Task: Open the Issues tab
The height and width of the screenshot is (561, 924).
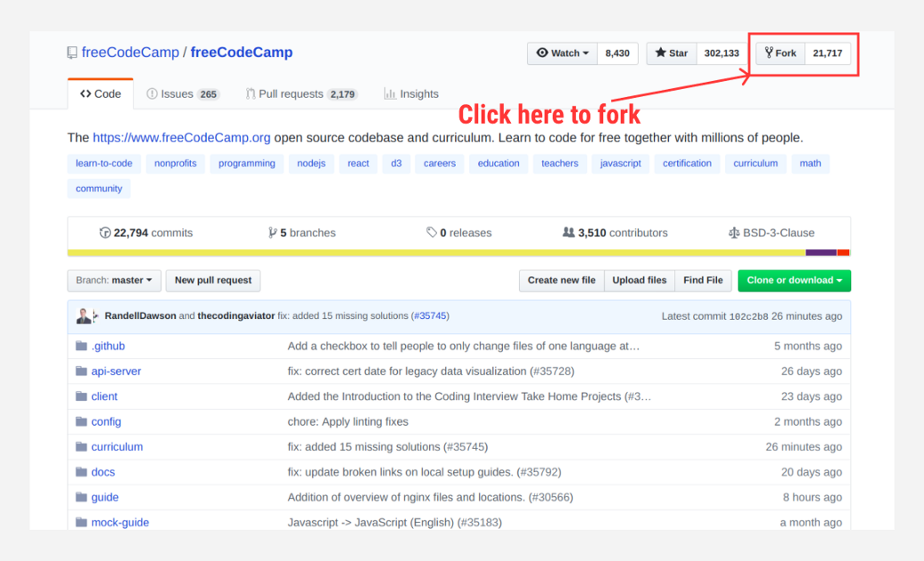Action: click(183, 93)
